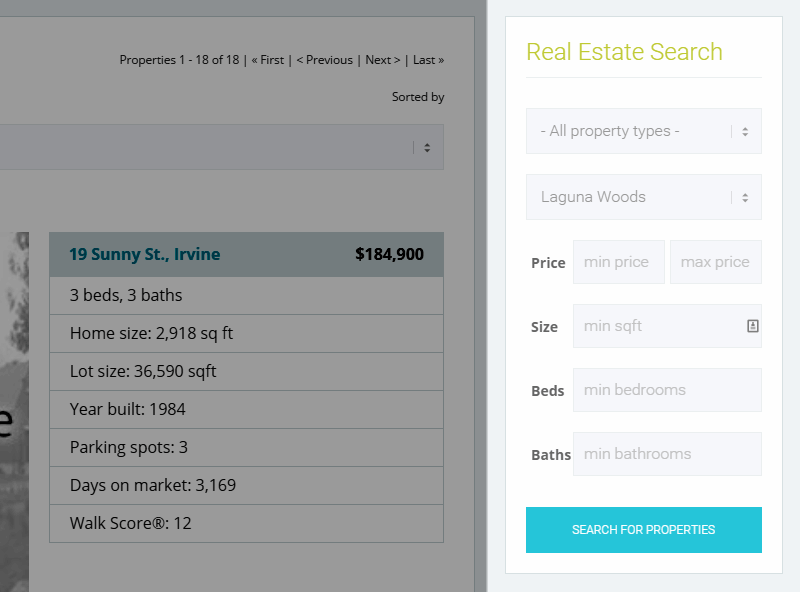This screenshot has height=592, width=800.
Task: Expand the Laguna Woods city dropdown
Action: point(643,197)
